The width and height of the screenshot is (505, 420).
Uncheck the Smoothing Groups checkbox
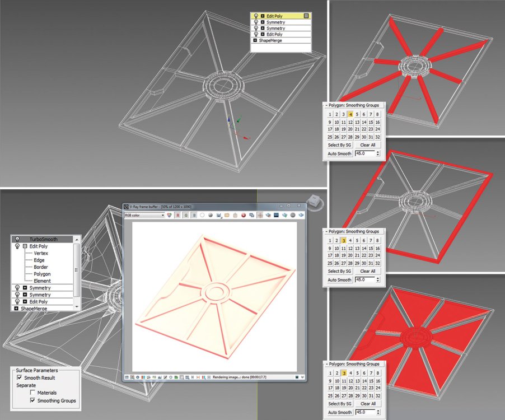pos(32,400)
